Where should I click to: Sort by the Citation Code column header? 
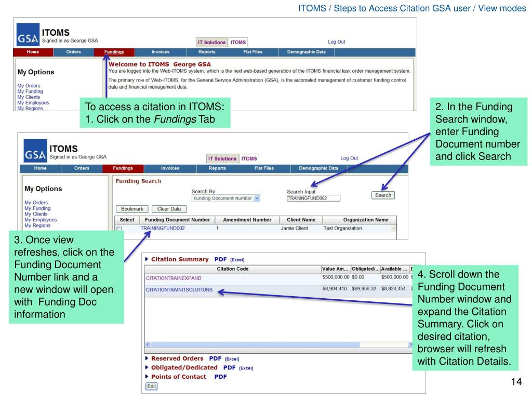coord(233,269)
